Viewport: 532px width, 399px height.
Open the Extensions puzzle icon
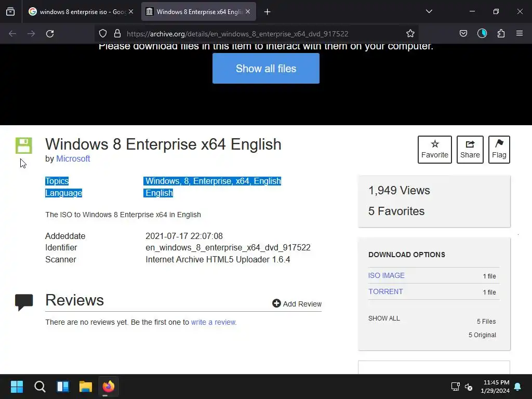[x=501, y=34]
